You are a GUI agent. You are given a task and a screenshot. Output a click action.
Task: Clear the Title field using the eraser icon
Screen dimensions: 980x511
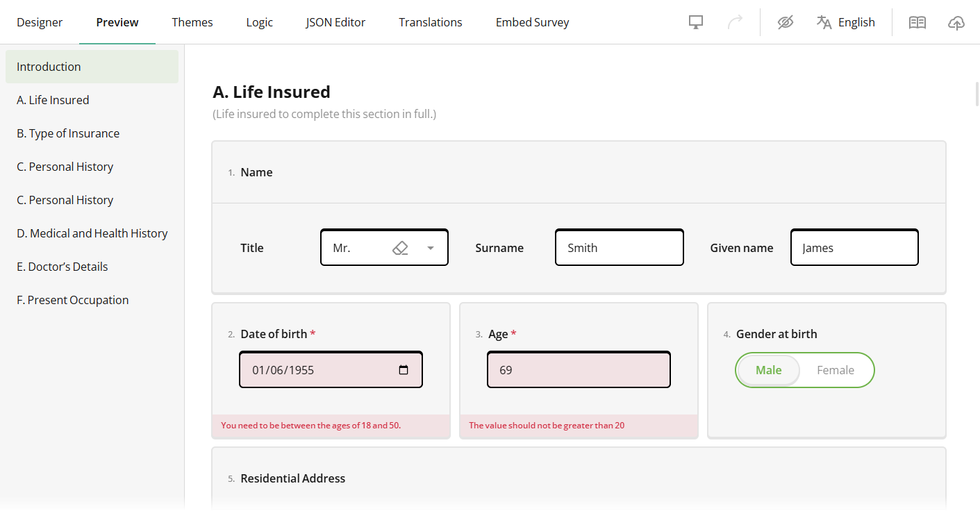pyautogui.click(x=400, y=247)
